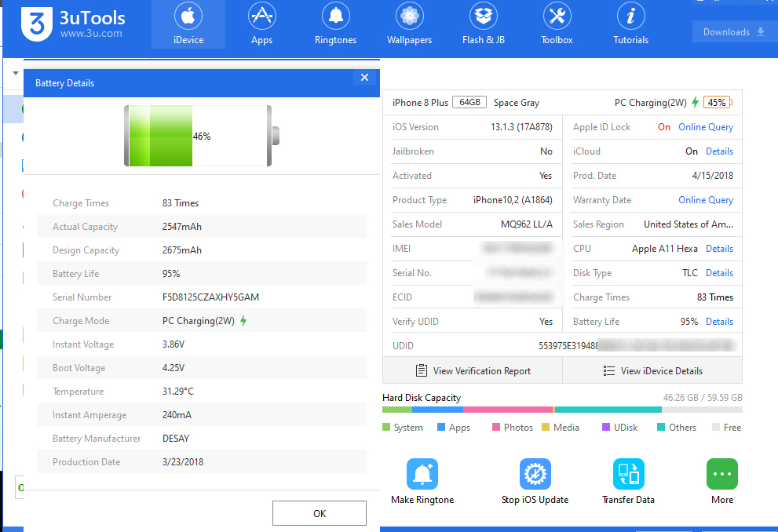Click View Verification Report
This screenshot has height=532, width=778.
473,371
